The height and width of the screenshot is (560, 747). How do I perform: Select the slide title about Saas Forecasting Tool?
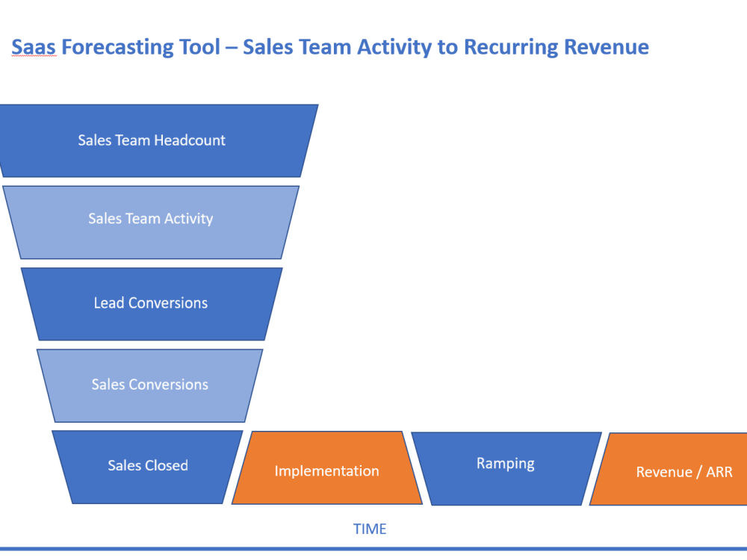(x=329, y=47)
